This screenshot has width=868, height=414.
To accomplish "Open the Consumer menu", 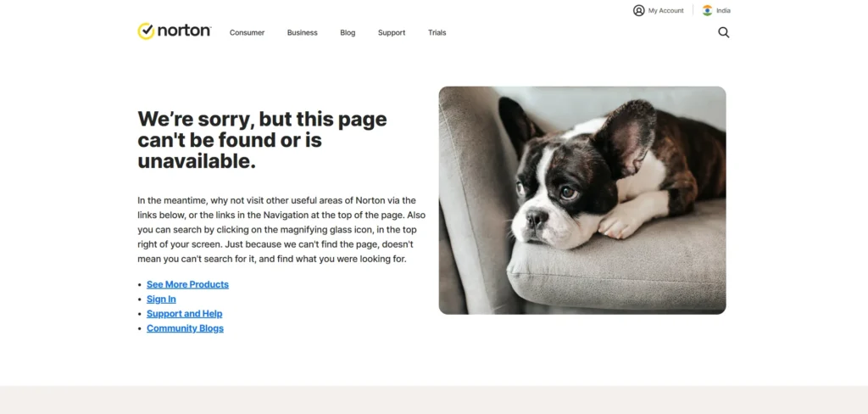I will (x=247, y=33).
